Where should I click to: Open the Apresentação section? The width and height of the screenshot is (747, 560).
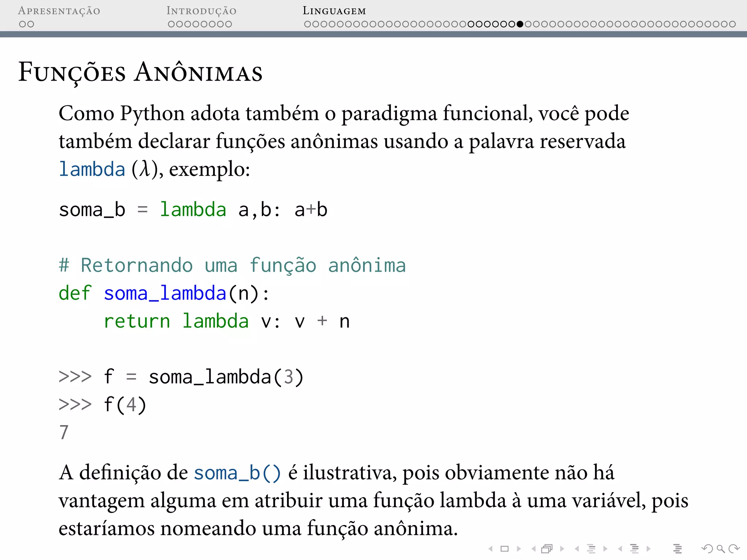pos(59,11)
